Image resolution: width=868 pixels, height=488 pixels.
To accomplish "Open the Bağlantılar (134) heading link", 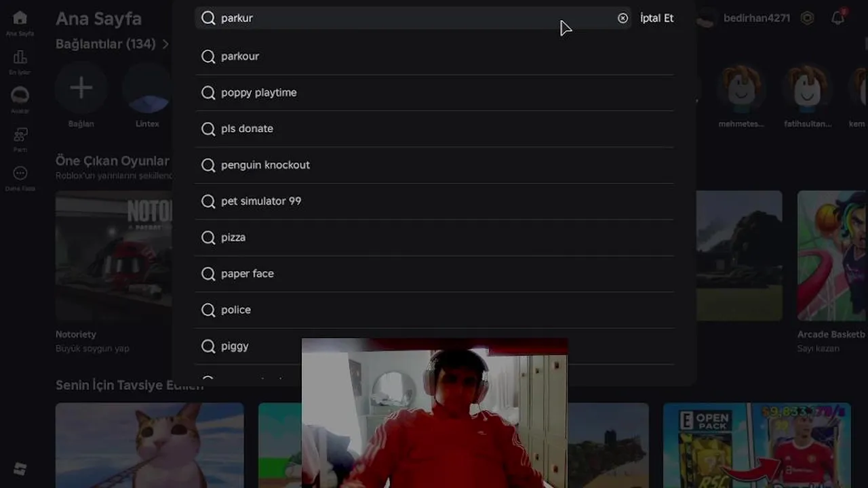I will point(105,44).
